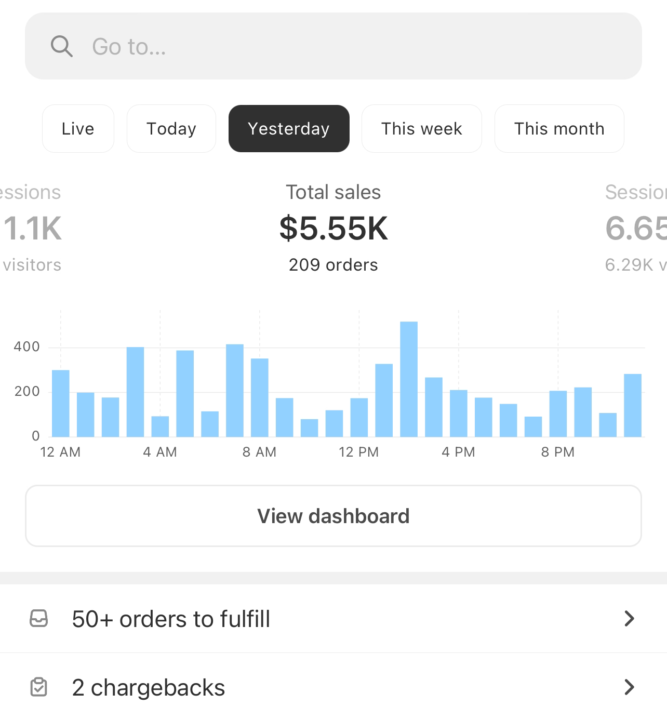
Task: Select the Yesterday time range
Action: [x=288, y=129]
